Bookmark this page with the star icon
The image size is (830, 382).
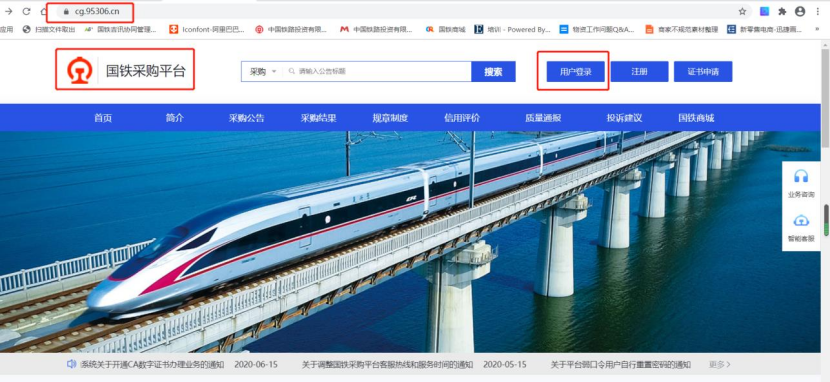coord(742,12)
